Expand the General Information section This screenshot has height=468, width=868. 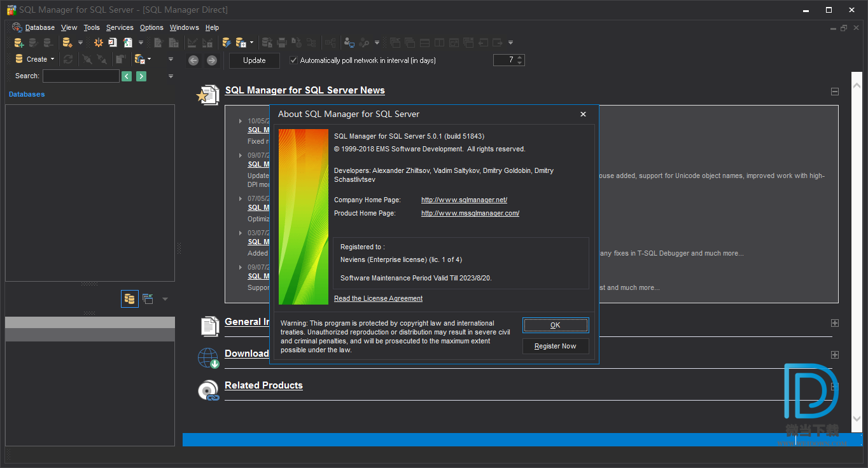pos(835,323)
